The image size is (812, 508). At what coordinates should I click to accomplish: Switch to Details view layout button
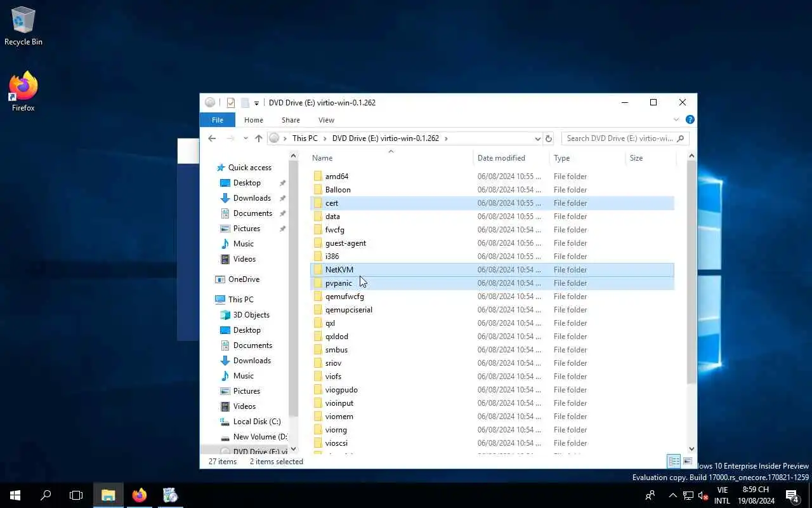(x=674, y=462)
